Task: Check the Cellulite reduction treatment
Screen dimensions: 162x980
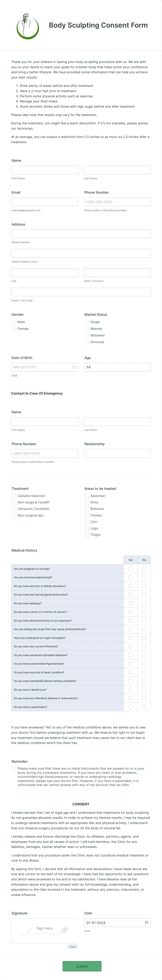Action: [14, 496]
